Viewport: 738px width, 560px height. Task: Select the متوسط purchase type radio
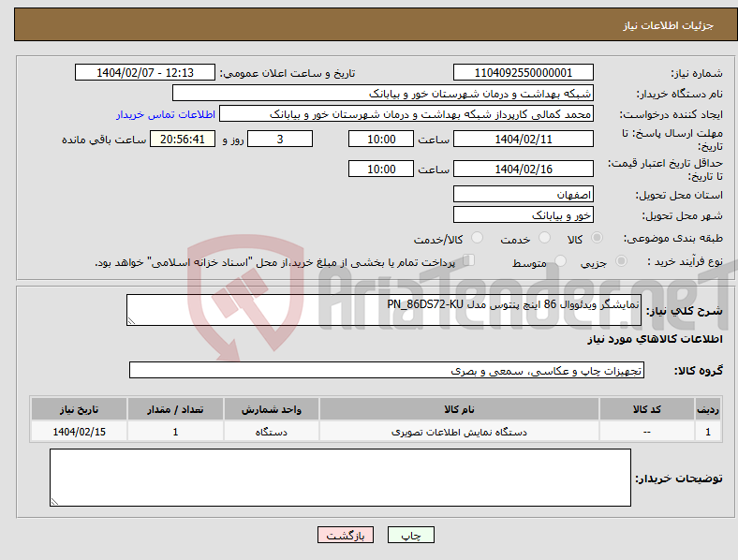pos(560,260)
